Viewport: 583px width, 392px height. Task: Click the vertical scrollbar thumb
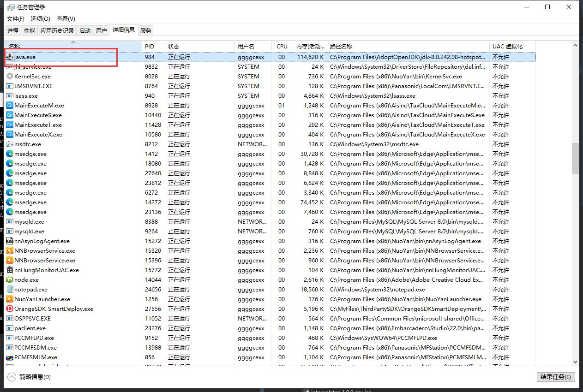575,158
